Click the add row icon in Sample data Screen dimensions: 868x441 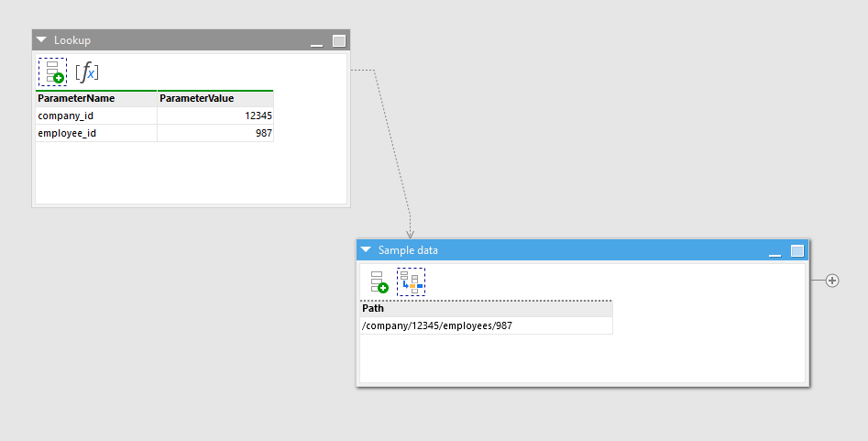pos(379,281)
